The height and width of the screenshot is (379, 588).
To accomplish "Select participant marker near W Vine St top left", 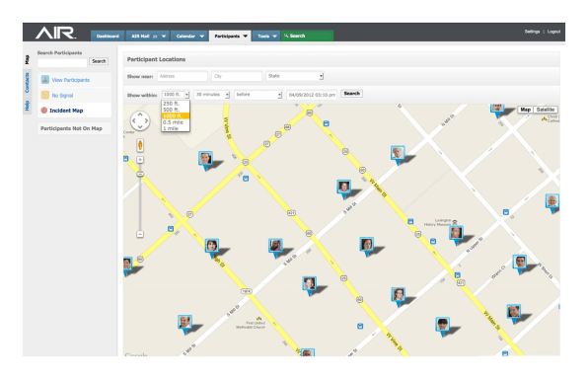I will [x=205, y=160].
